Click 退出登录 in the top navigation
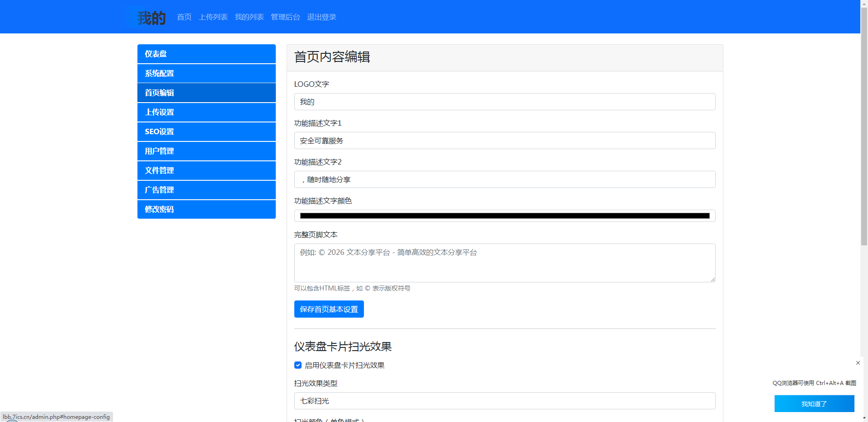The width and height of the screenshot is (868, 422). [x=321, y=17]
